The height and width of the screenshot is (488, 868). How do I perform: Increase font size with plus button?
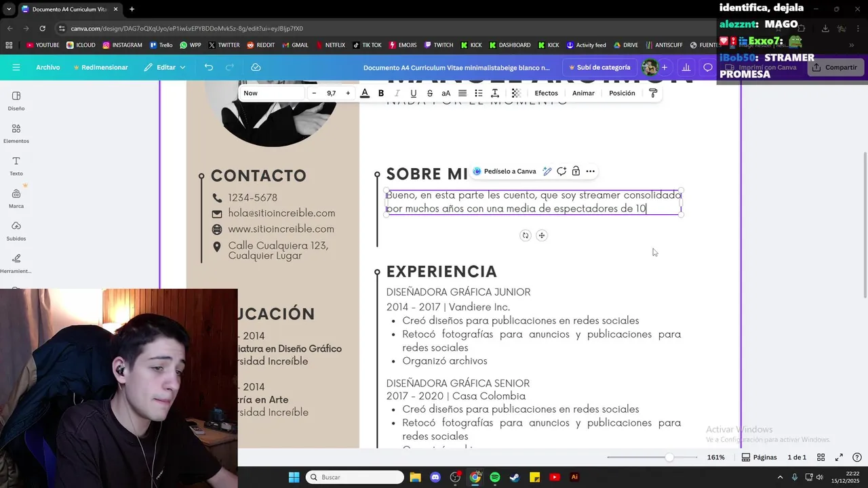(x=348, y=93)
